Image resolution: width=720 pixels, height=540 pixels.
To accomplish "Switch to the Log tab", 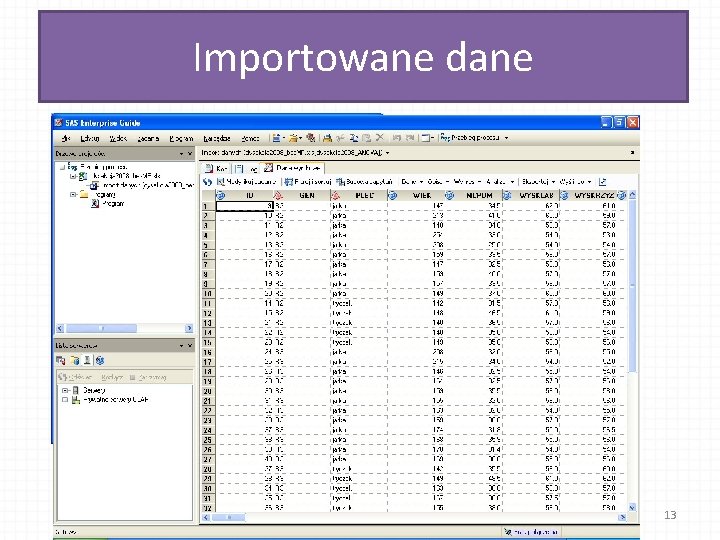I will pyautogui.click(x=247, y=168).
